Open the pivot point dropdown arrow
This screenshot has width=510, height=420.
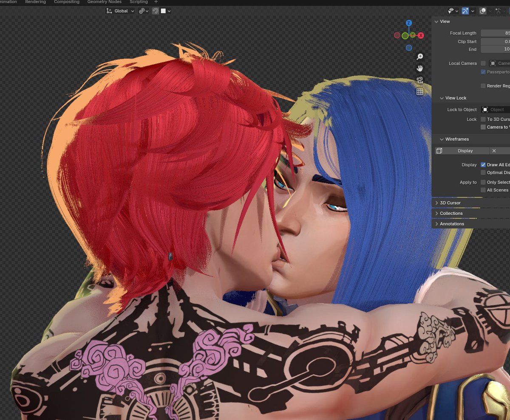[147, 11]
